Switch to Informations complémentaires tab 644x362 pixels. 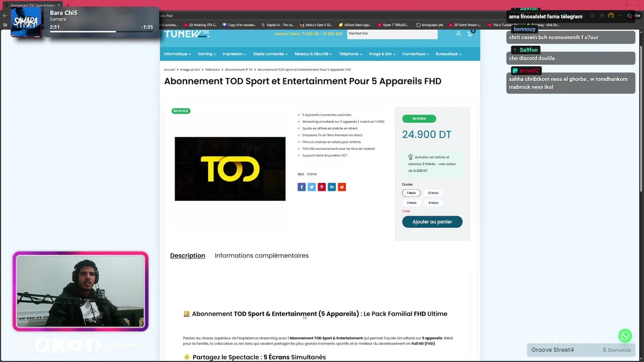pos(262,255)
